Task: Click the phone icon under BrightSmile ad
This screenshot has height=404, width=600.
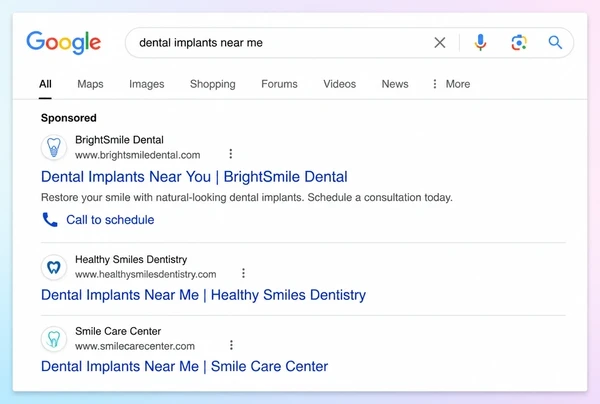Action: (50, 220)
